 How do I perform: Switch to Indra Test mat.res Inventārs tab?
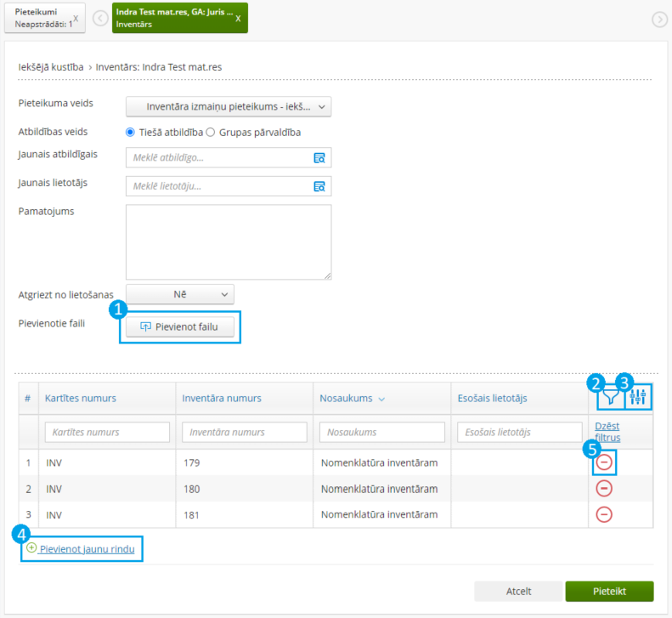[x=180, y=18]
